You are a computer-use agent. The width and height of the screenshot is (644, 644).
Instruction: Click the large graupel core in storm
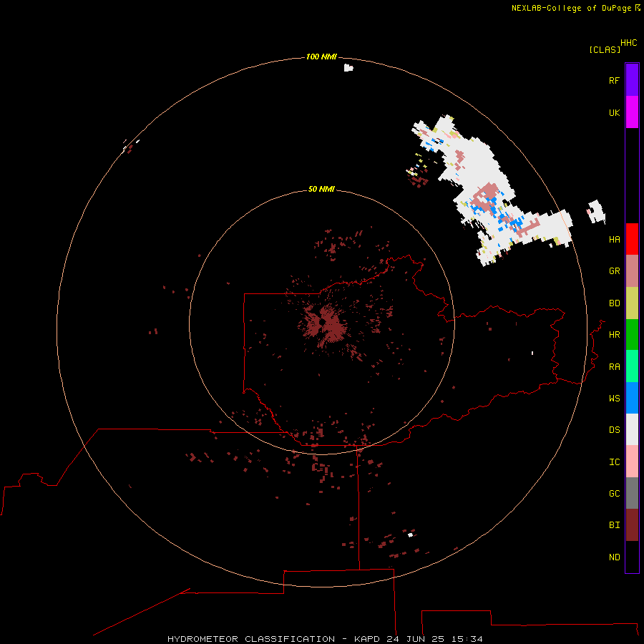[485, 197]
